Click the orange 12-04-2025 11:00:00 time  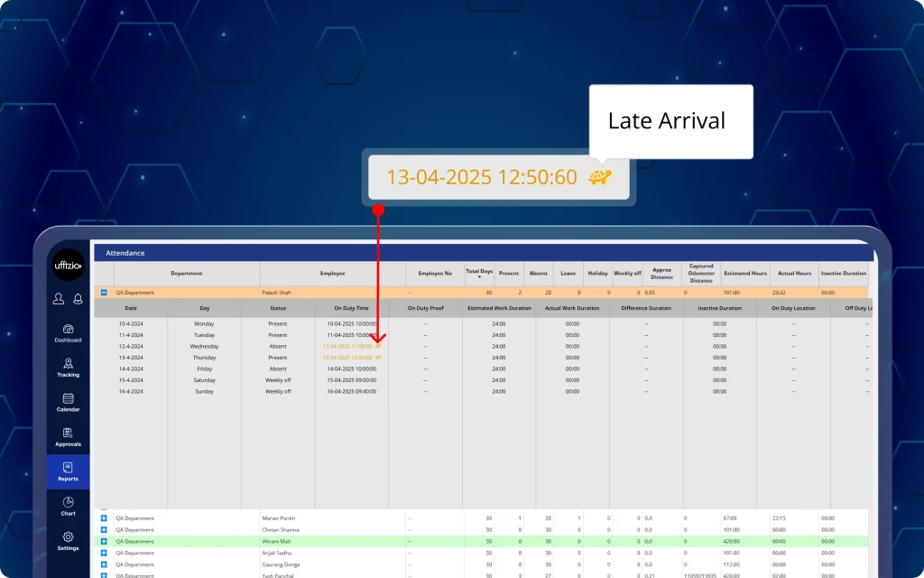pyautogui.click(x=347, y=346)
